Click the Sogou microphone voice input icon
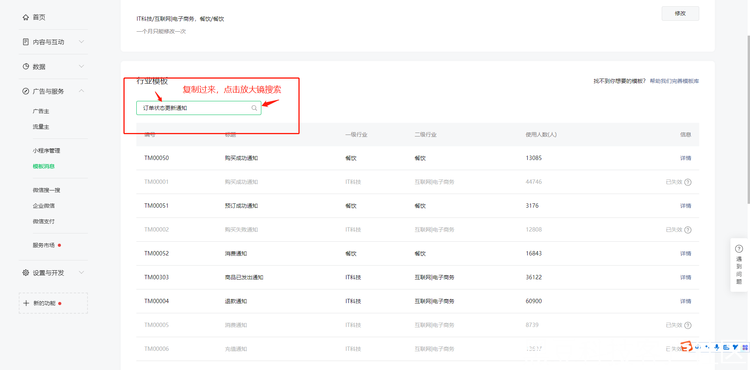The image size is (750, 370). tap(717, 348)
